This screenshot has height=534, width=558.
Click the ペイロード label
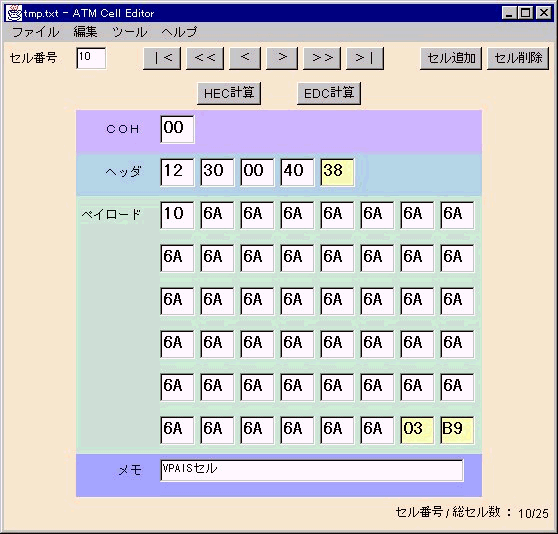[x=111, y=215]
